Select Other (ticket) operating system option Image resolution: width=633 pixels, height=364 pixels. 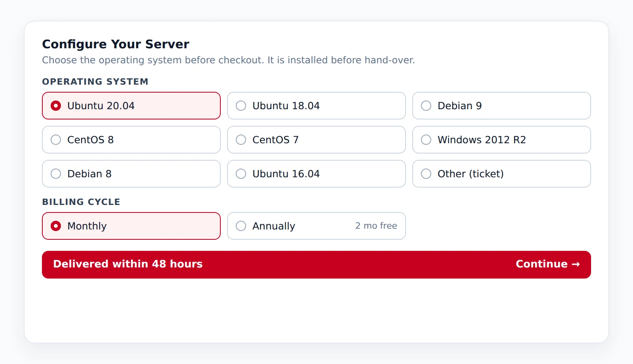[x=502, y=174]
